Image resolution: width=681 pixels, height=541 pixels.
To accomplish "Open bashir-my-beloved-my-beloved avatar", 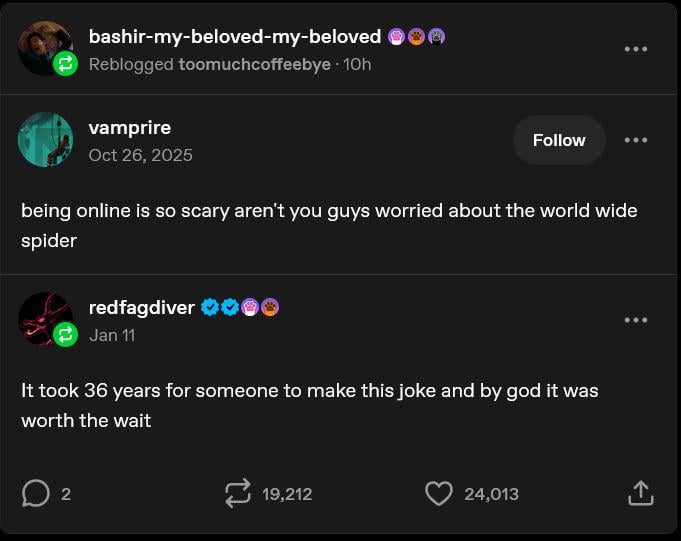I will pos(45,47).
